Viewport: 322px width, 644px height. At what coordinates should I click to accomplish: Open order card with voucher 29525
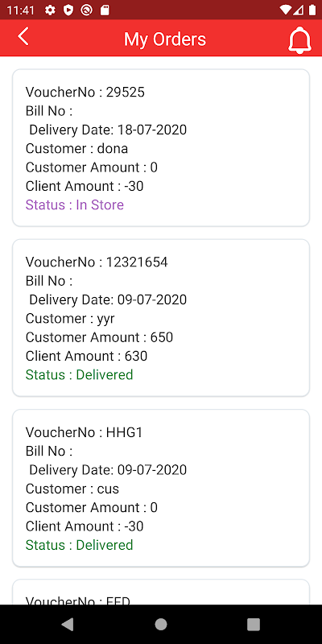pyautogui.click(x=161, y=148)
